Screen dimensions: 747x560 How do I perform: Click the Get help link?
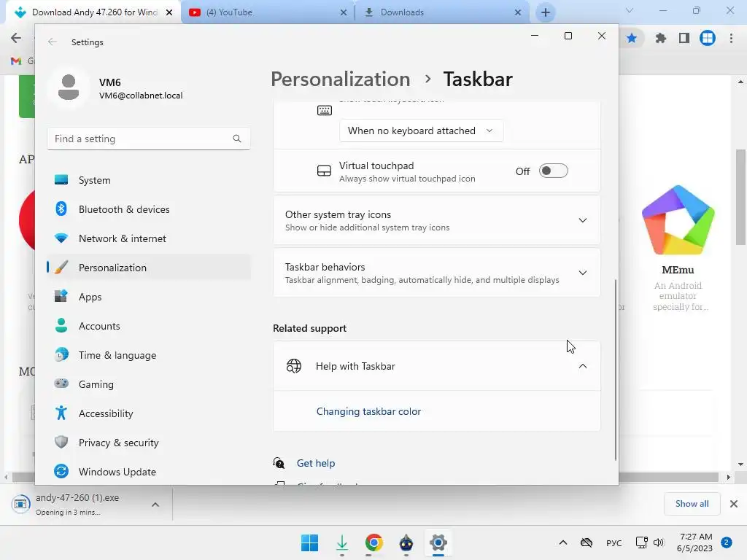pyautogui.click(x=316, y=463)
